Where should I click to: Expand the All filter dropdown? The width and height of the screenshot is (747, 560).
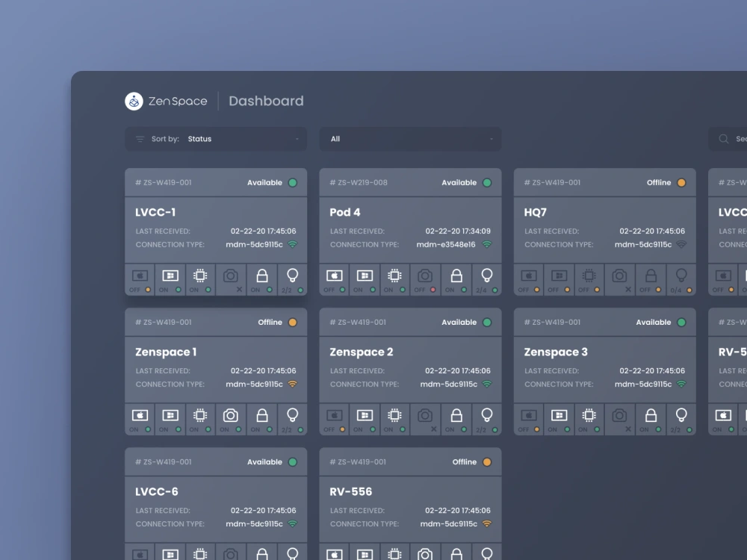click(x=409, y=139)
